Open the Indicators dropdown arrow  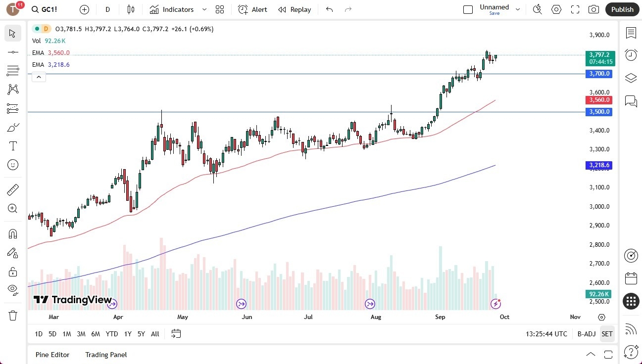[x=203, y=9]
